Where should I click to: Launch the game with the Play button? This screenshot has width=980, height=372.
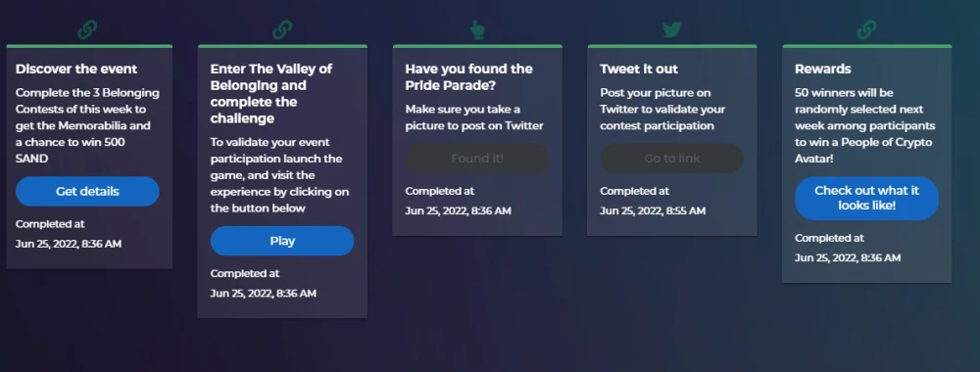point(282,241)
